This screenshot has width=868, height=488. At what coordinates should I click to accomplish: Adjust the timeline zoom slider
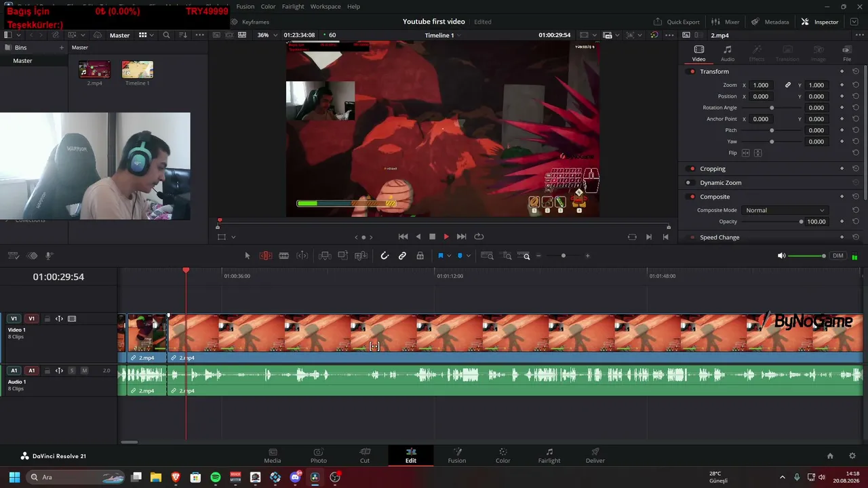coord(563,256)
